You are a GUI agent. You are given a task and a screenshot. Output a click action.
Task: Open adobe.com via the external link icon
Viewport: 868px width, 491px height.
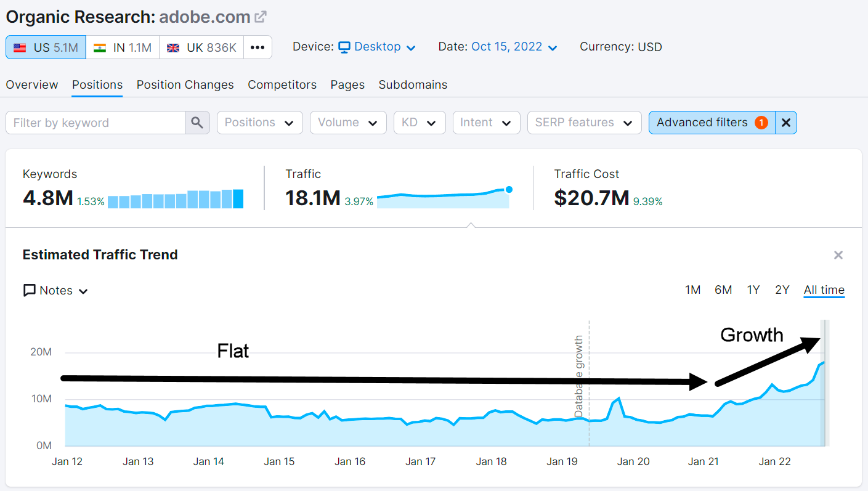[x=261, y=15]
